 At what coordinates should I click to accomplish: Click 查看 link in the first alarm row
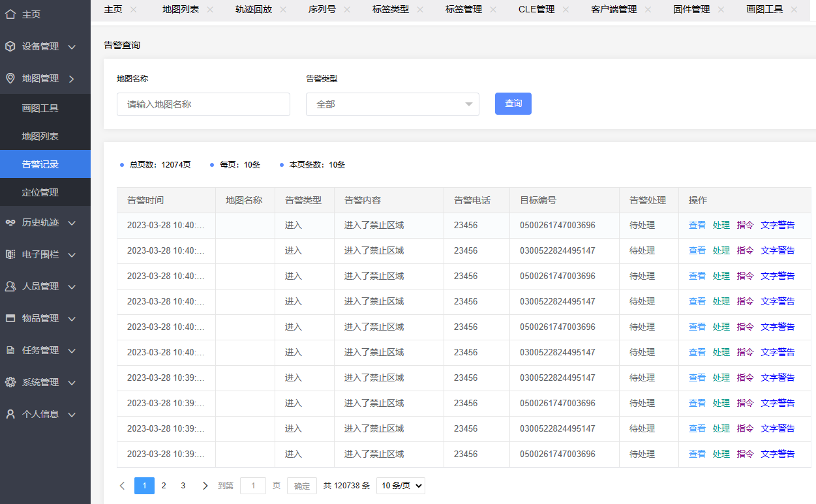coord(697,225)
